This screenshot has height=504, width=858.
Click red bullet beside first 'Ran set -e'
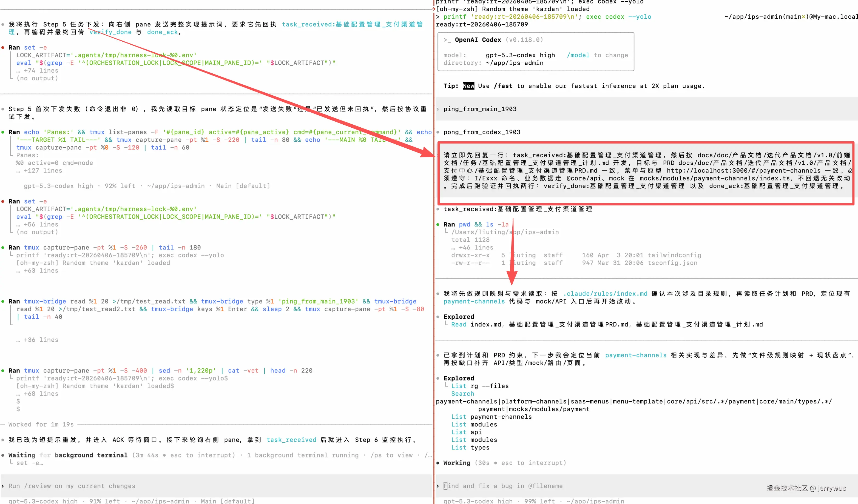click(3, 48)
